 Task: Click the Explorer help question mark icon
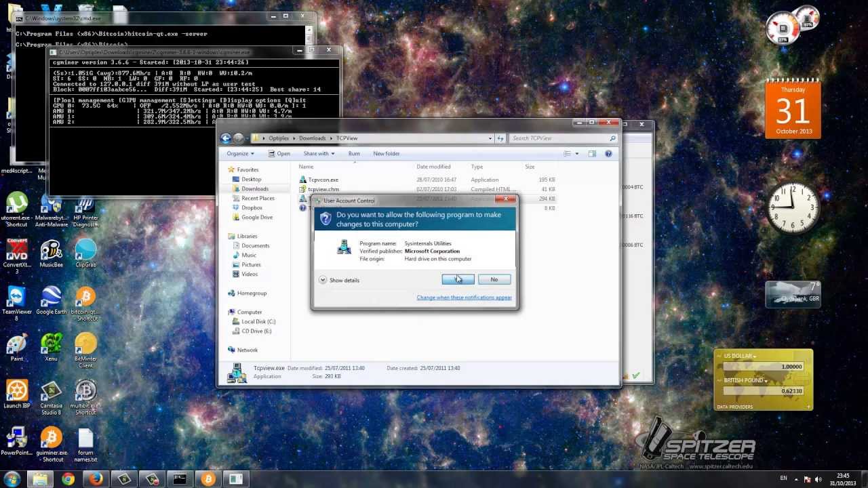point(608,154)
